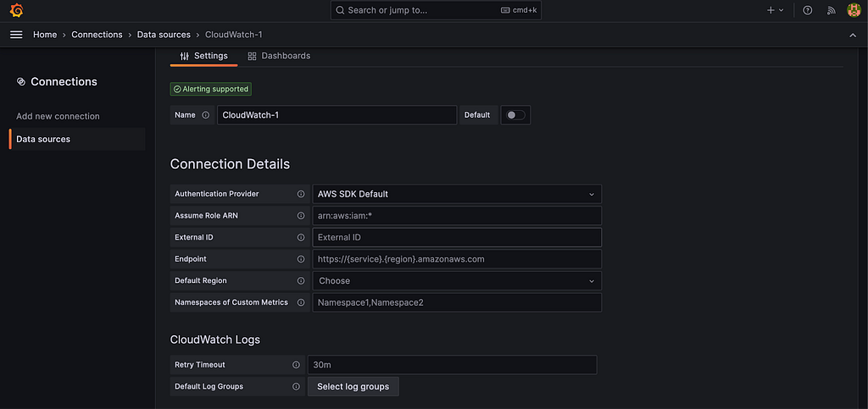Click the Grafana logo icon
868x409 pixels.
click(x=17, y=10)
